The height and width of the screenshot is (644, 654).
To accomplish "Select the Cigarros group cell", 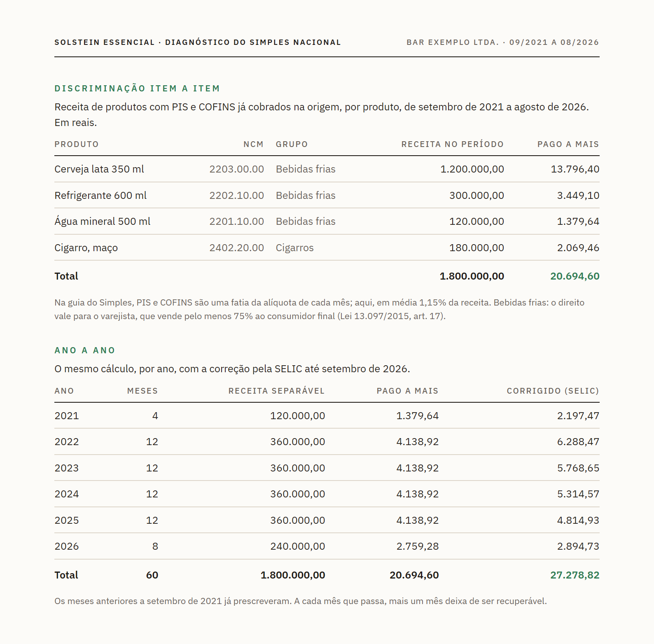I will pyautogui.click(x=294, y=248).
